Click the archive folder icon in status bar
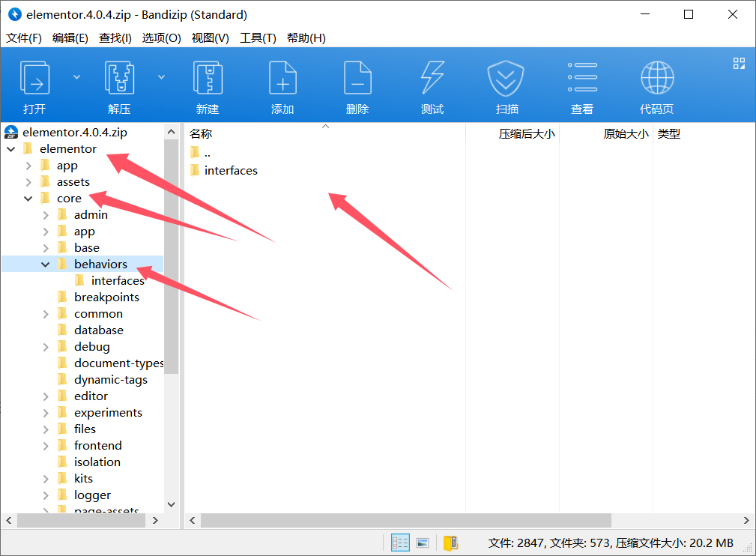The width and height of the screenshot is (756, 556). (x=451, y=543)
